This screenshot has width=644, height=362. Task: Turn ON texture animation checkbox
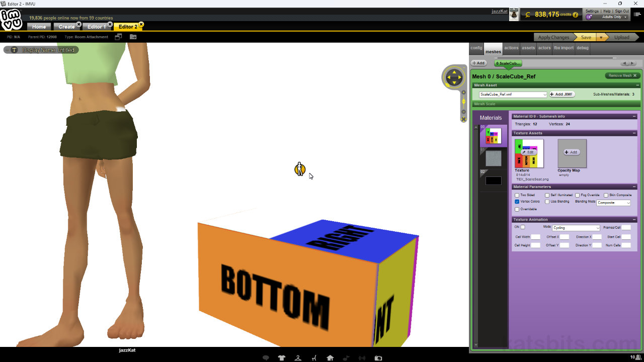[522, 227]
